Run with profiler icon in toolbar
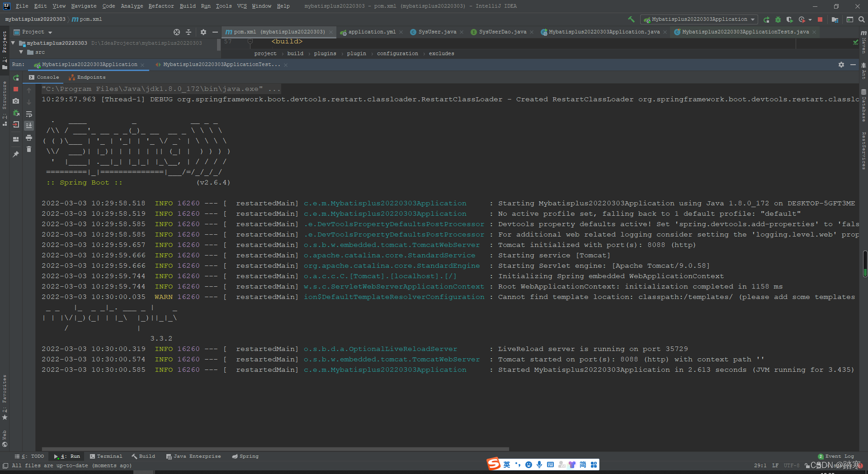This screenshot has height=474, width=868. 802,19
